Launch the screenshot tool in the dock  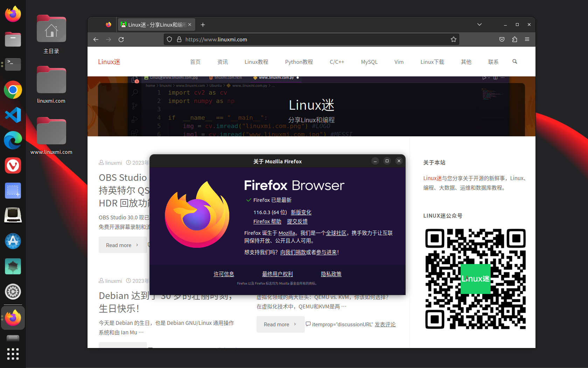(13, 191)
